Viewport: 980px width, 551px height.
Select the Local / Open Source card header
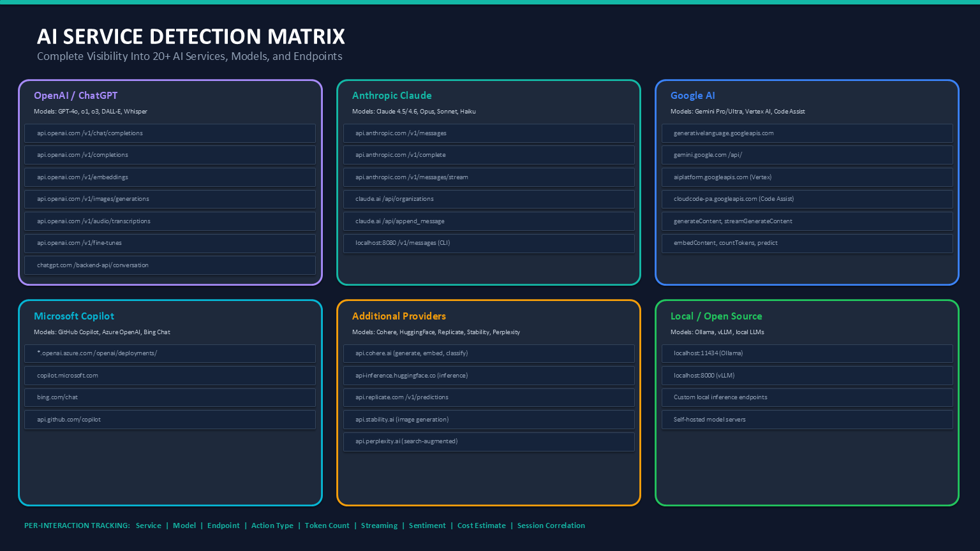[716, 316]
